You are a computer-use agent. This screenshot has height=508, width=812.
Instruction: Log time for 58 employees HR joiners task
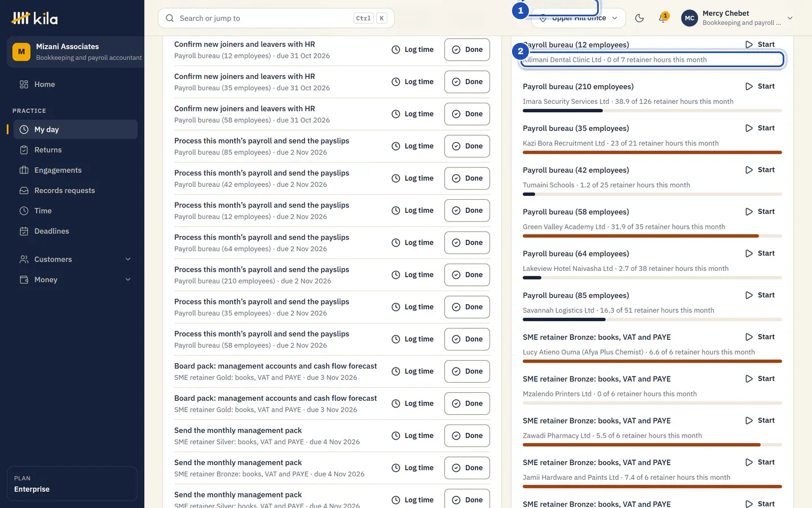[x=413, y=114]
